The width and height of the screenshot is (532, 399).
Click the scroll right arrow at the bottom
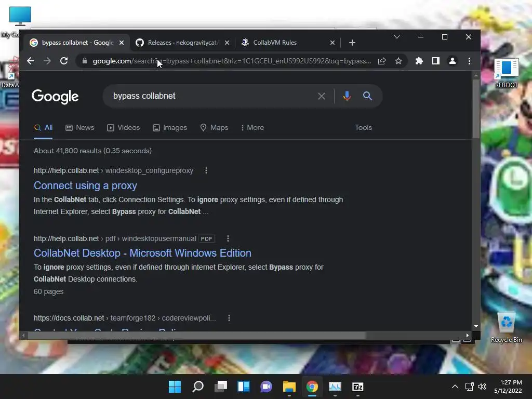pyautogui.click(x=468, y=336)
